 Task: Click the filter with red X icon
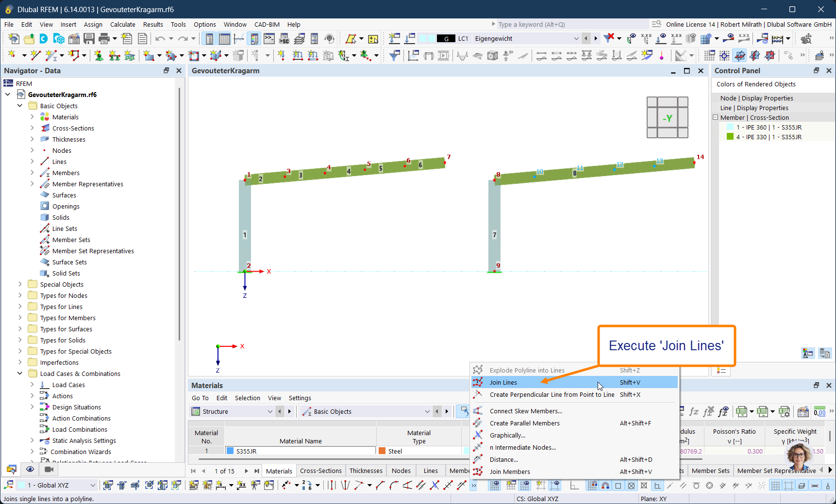click(x=609, y=38)
